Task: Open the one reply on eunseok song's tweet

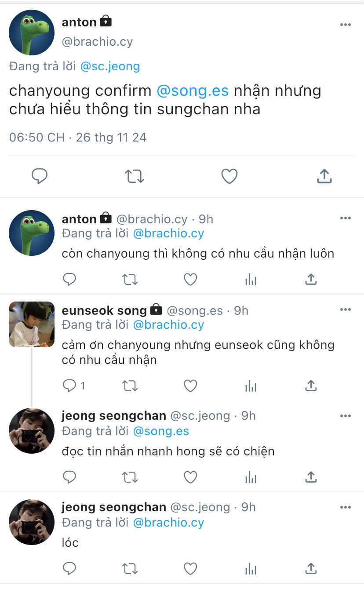Action: (73, 386)
